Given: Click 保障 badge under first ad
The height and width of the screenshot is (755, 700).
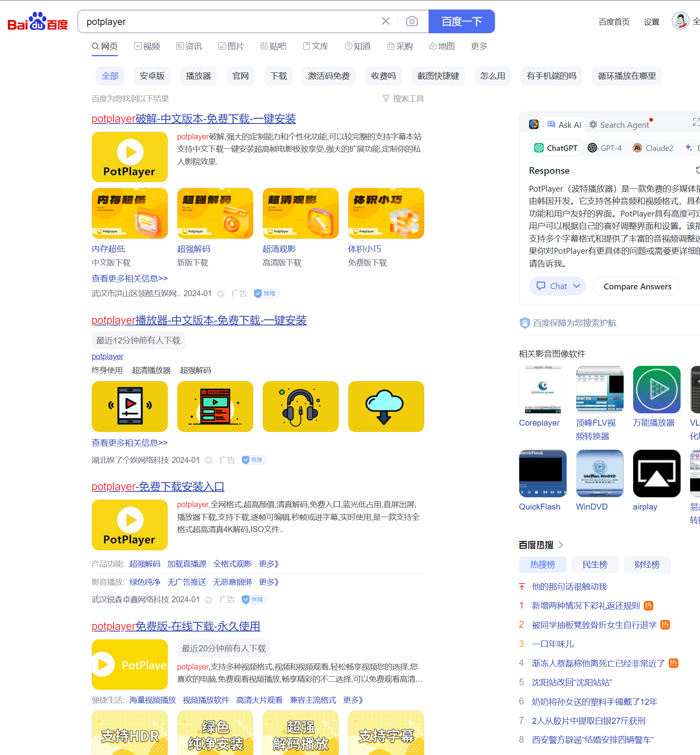Looking at the screenshot, I should click(x=266, y=293).
